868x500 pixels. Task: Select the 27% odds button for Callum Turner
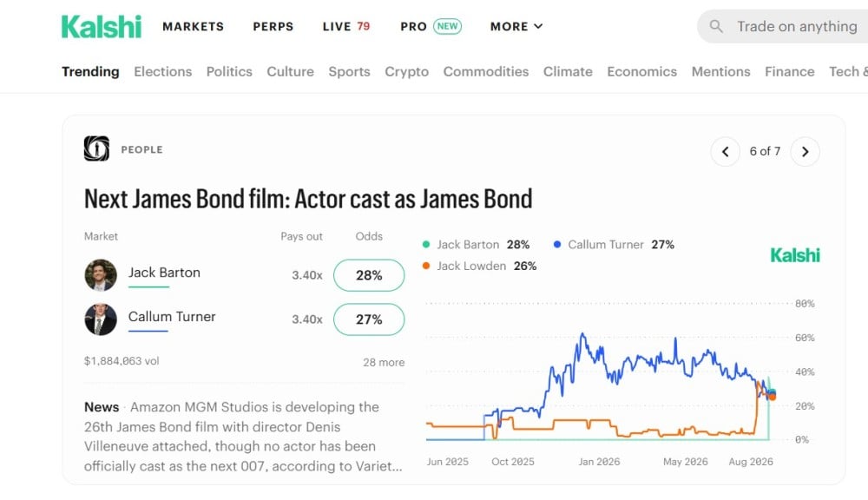tap(369, 319)
